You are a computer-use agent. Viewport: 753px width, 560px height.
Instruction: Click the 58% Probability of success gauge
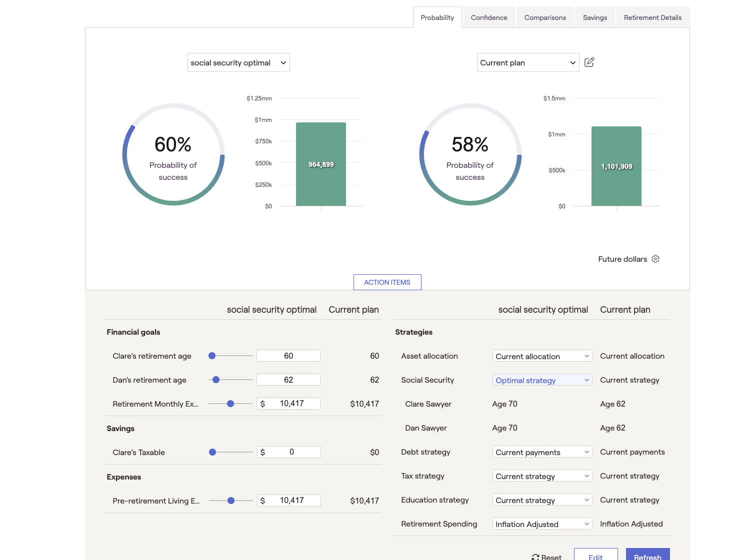(x=470, y=154)
